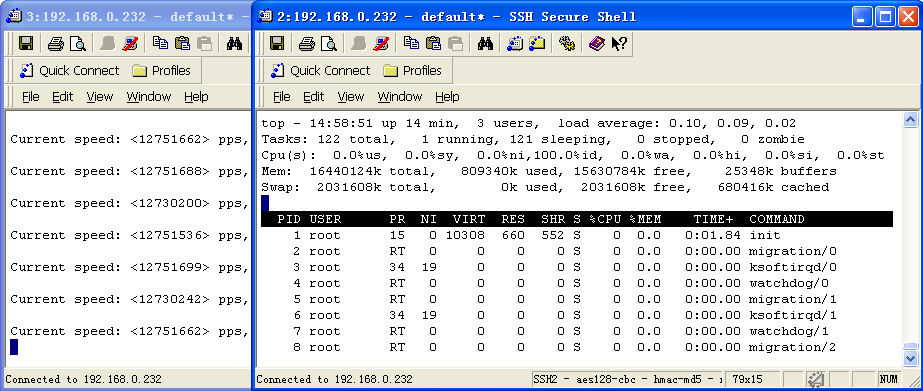
Task: Click 'Connected to 192.168.0.232' in window 2
Action: [x=334, y=379]
